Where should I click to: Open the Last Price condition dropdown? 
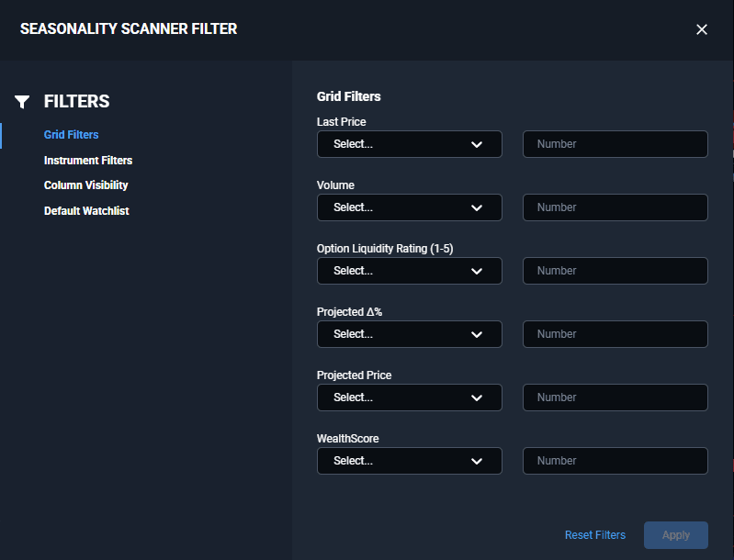[x=409, y=144]
